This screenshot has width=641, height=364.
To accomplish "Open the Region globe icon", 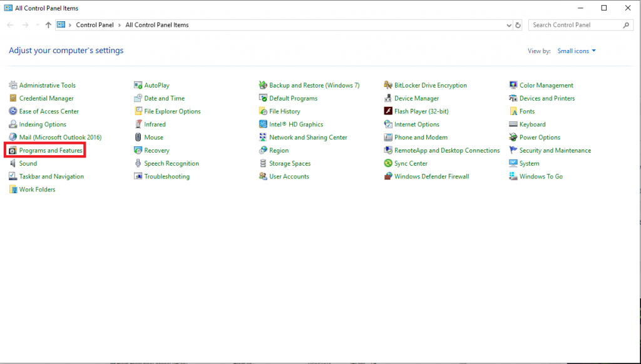I will [264, 151].
